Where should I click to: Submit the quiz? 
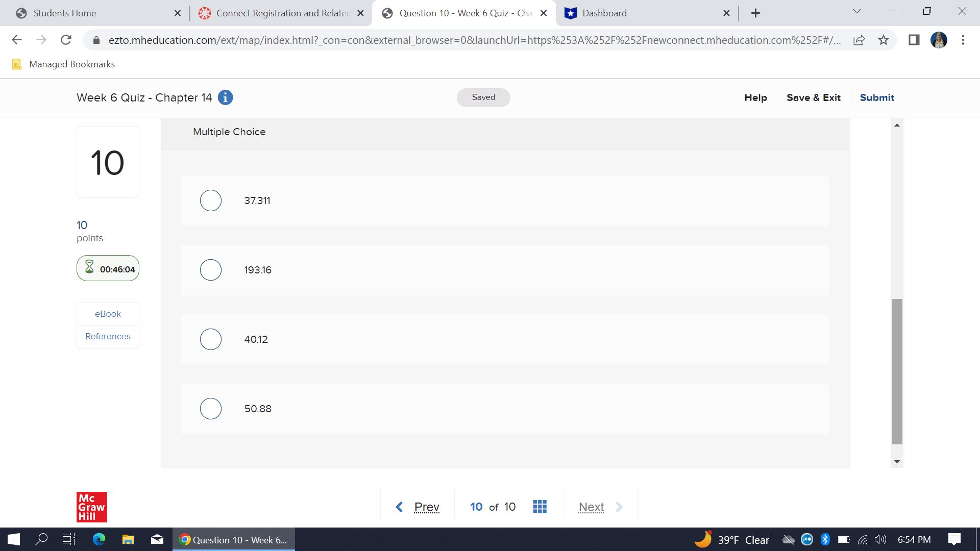tap(876, 97)
